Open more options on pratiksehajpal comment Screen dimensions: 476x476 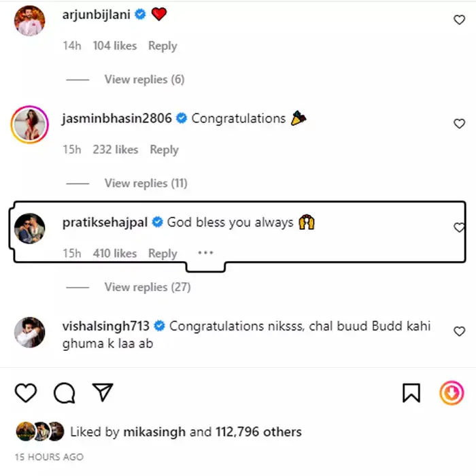click(x=205, y=252)
